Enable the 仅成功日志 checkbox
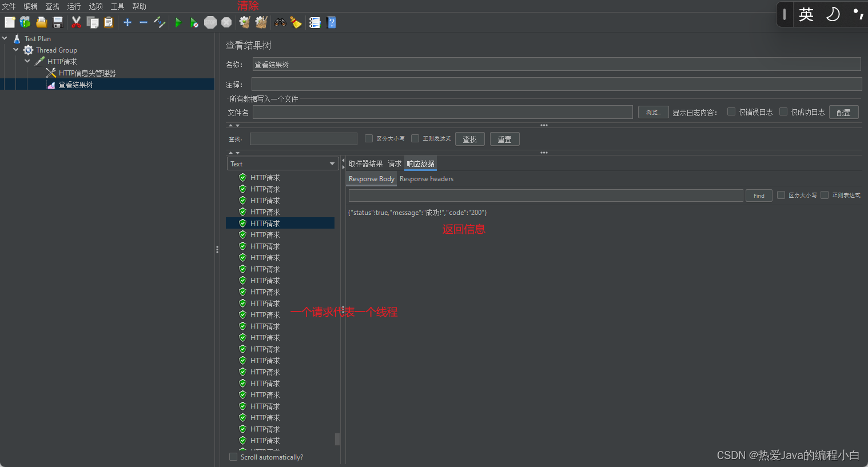Image resolution: width=868 pixels, height=467 pixels. point(783,112)
